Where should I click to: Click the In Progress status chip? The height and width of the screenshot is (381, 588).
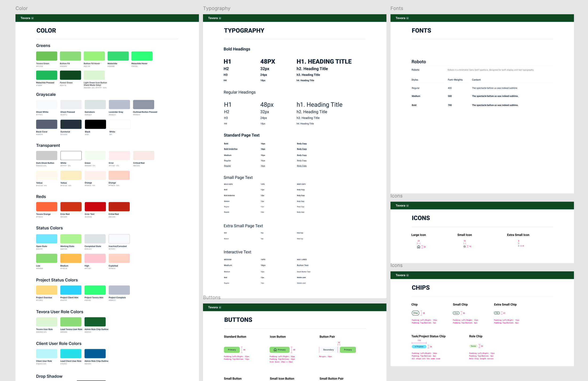click(x=419, y=347)
